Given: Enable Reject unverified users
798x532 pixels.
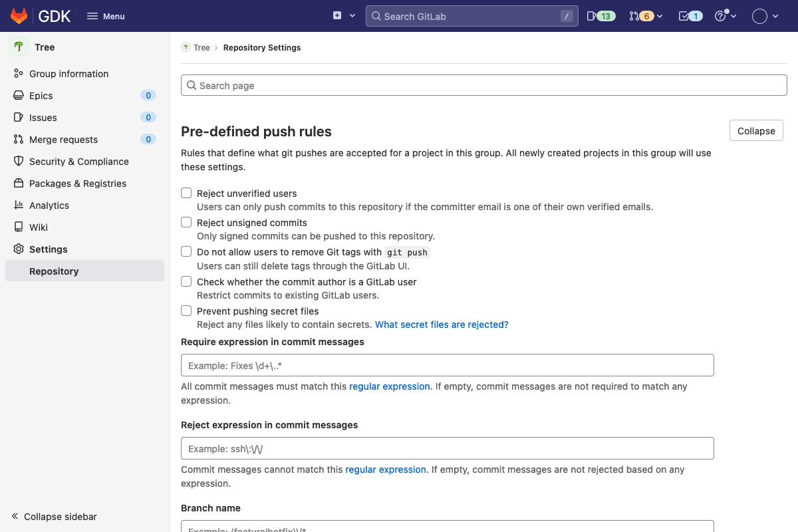Looking at the screenshot, I should 186,192.
